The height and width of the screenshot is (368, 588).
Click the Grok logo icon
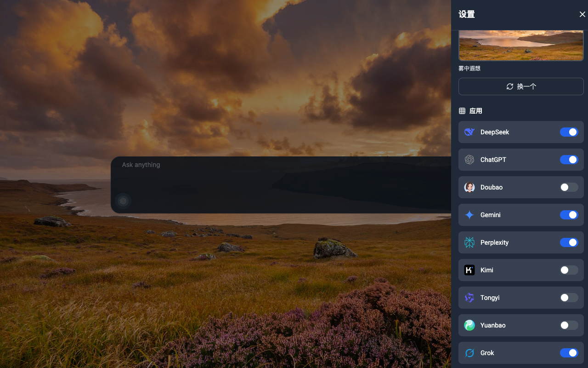coord(469,353)
